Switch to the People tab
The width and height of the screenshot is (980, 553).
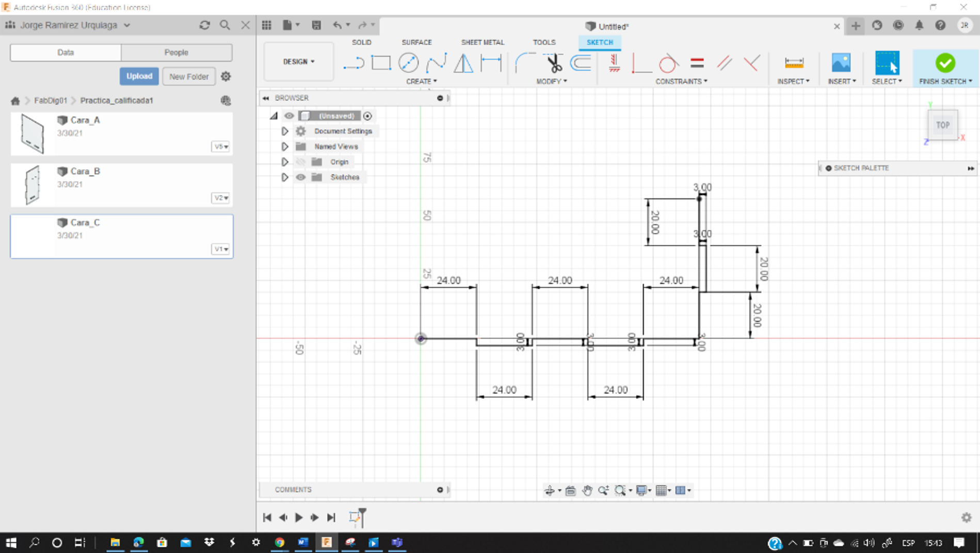pyautogui.click(x=176, y=52)
